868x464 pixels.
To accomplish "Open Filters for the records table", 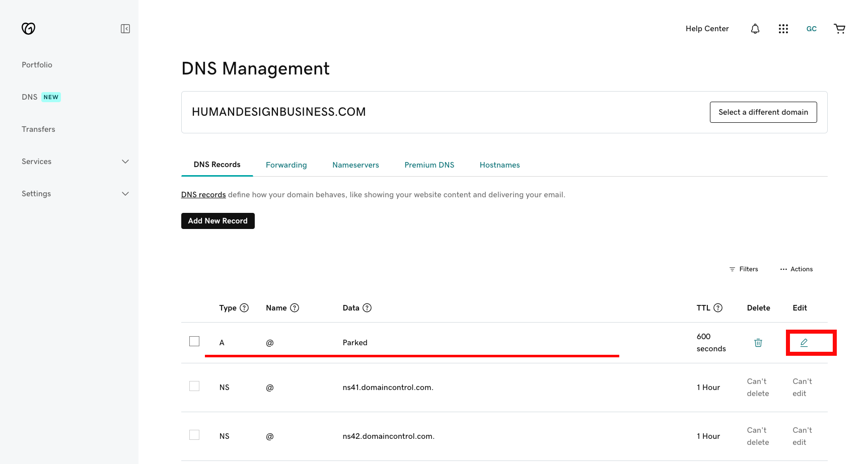I will [744, 269].
